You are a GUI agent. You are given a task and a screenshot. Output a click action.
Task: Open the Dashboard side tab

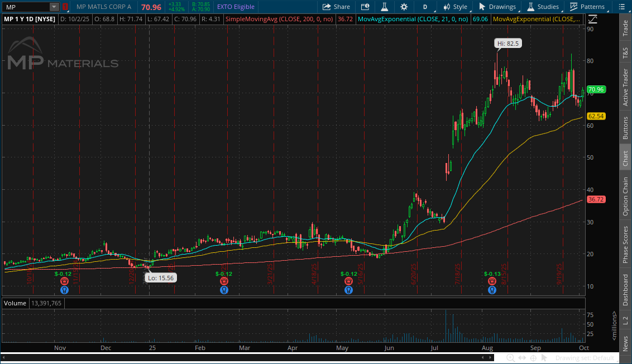pyautogui.click(x=625, y=290)
